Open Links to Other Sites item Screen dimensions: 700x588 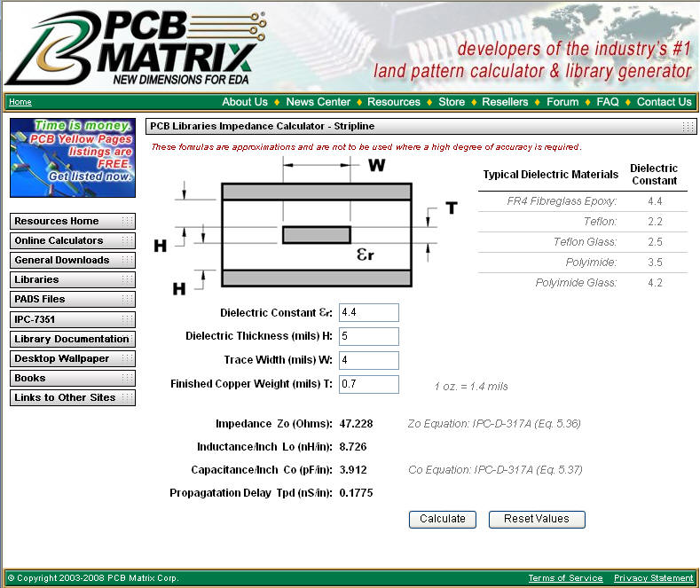pos(73,397)
